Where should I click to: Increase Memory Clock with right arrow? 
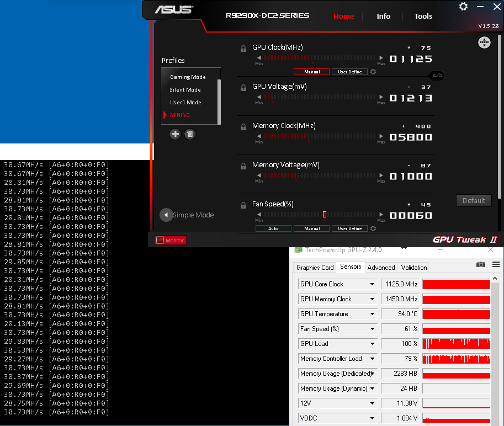(x=381, y=136)
